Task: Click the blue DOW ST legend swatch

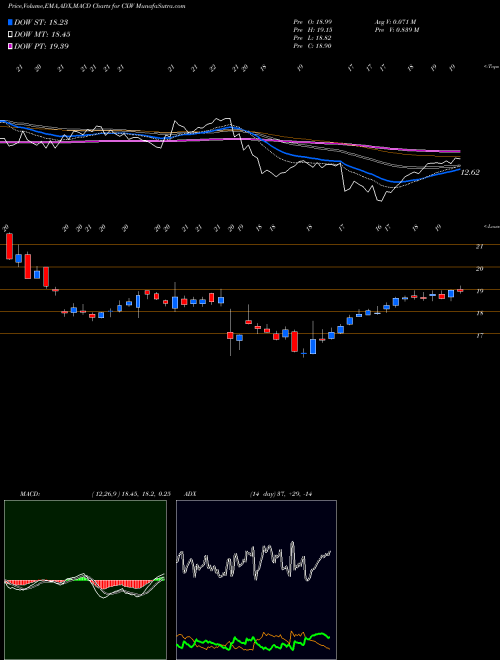Action: tap(10, 22)
